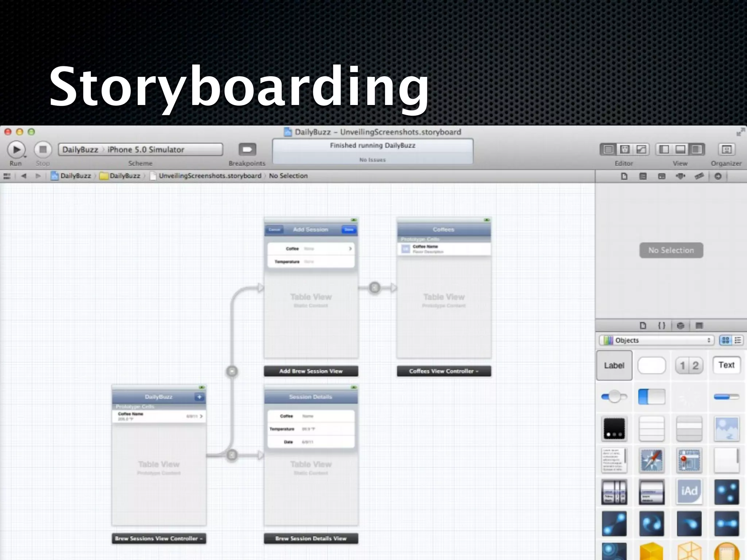Select the Map View object

689,460
